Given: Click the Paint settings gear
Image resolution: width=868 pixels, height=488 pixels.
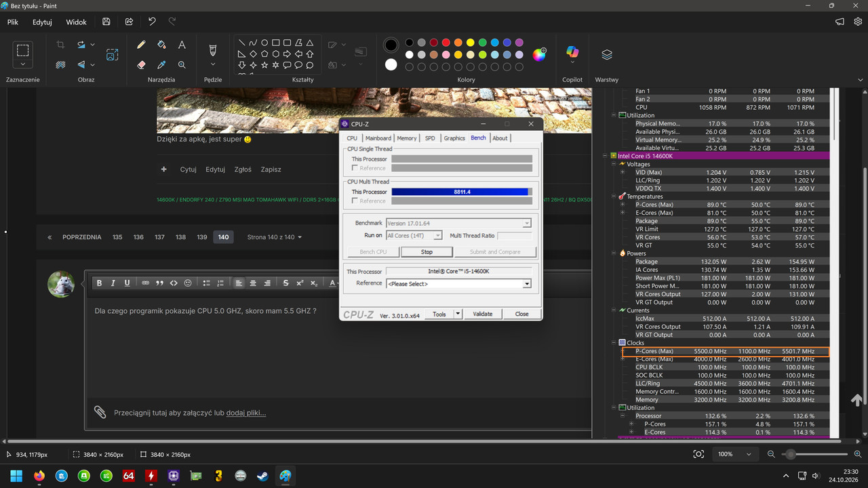Looking at the screenshot, I should [x=858, y=22].
